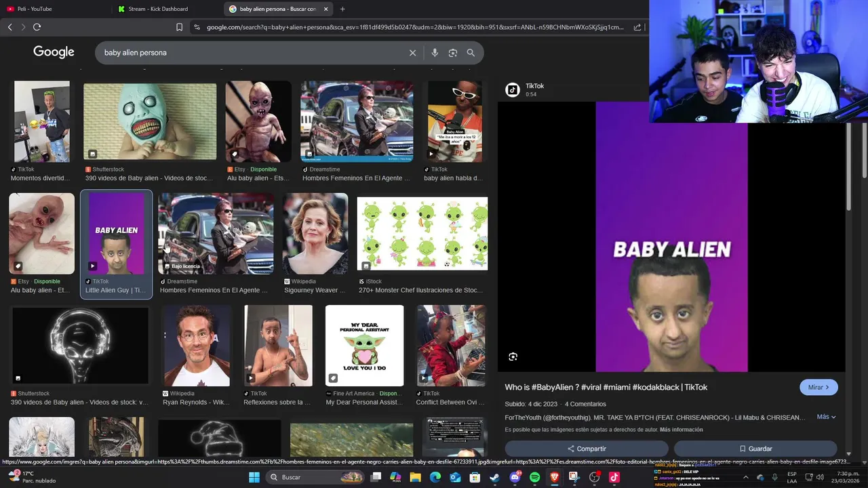Open the alien with headphones Shutterstock thumbnail
Screen dimensions: 868x488
(80, 346)
